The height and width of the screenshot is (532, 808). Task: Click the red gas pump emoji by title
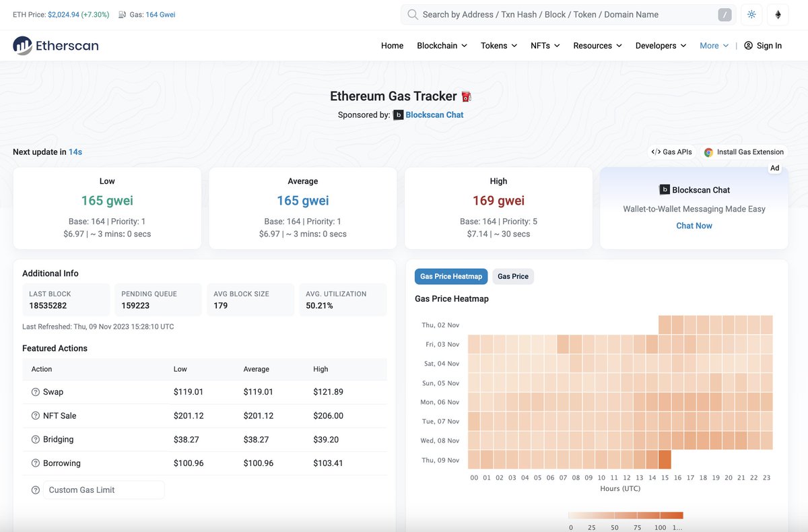coord(466,97)
